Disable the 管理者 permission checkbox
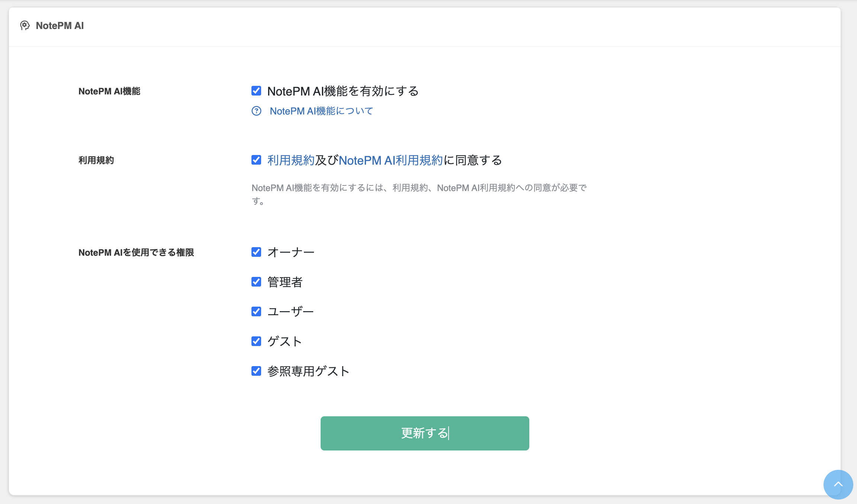Image resolution: width=857 pixels, height=504 pixels. 256,282
